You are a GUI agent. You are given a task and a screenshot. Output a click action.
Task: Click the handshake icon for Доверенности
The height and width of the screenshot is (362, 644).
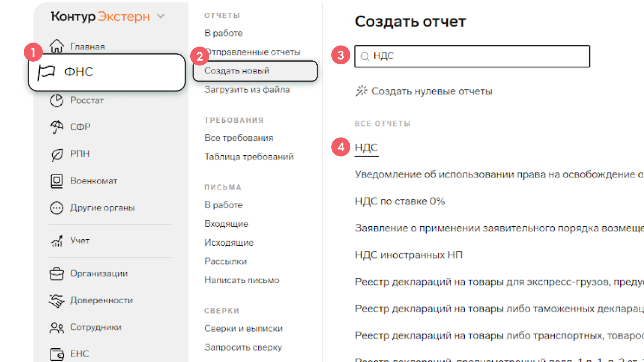(57, 301)
